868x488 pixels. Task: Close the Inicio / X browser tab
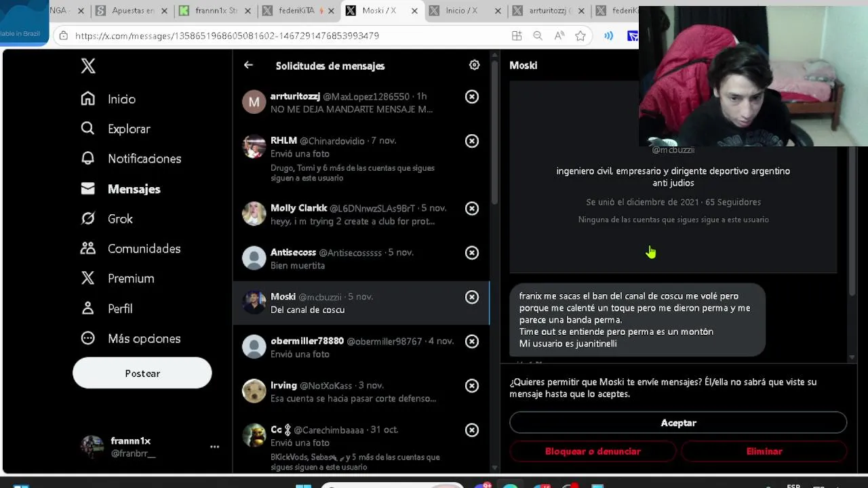click(498, 11)
